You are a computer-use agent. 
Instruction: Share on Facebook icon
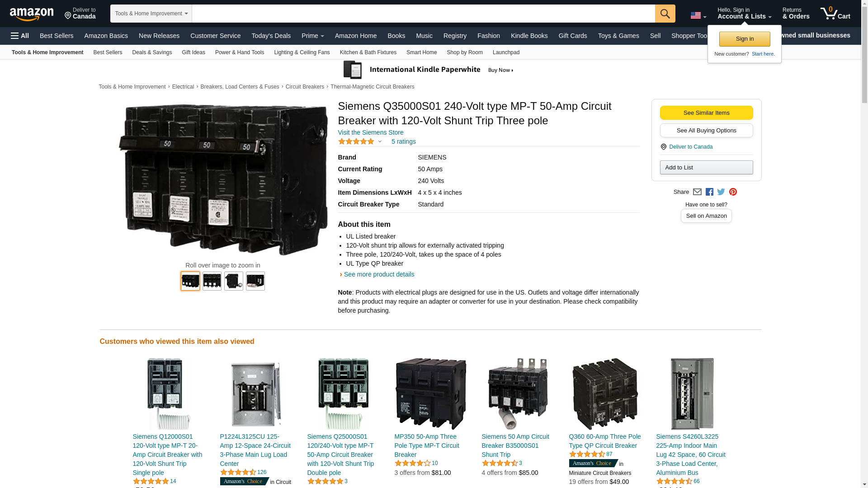(x=709, y=192)
